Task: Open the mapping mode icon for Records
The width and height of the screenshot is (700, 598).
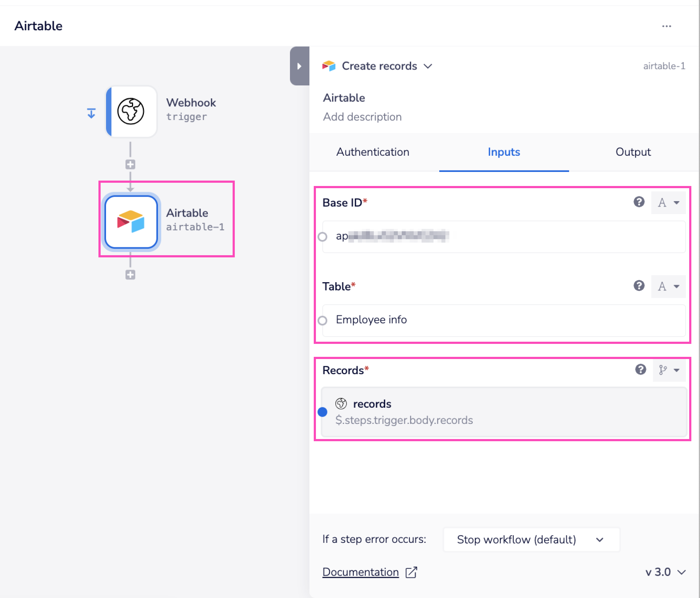Action: coord(669,370)
